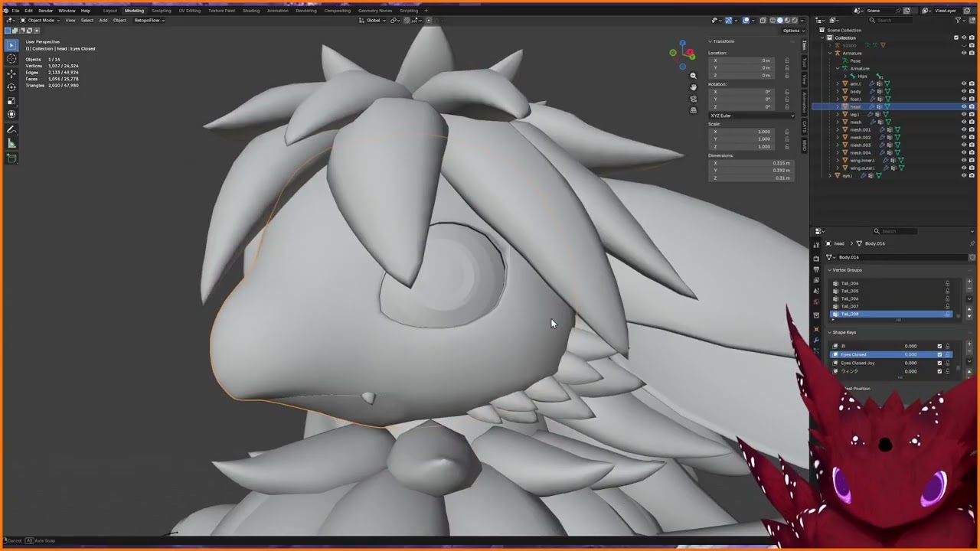Open the Scene properties tab icon
980x551 pixels.
[816, 291]
